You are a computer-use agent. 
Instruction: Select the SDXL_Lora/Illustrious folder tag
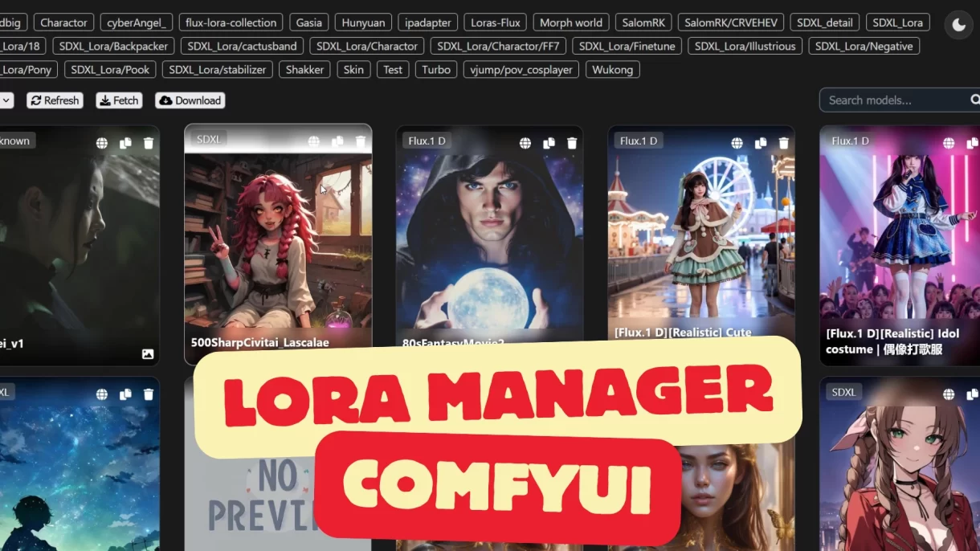pos(745,46)
